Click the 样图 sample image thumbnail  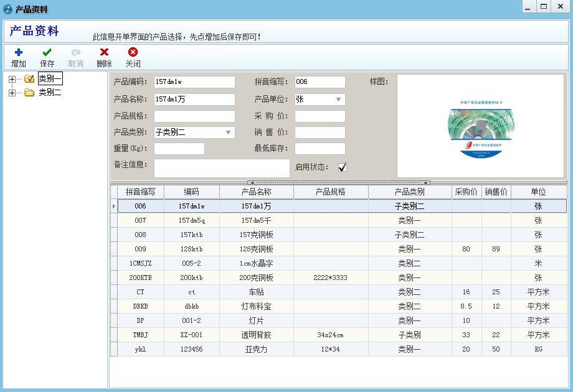click(484, 123)
